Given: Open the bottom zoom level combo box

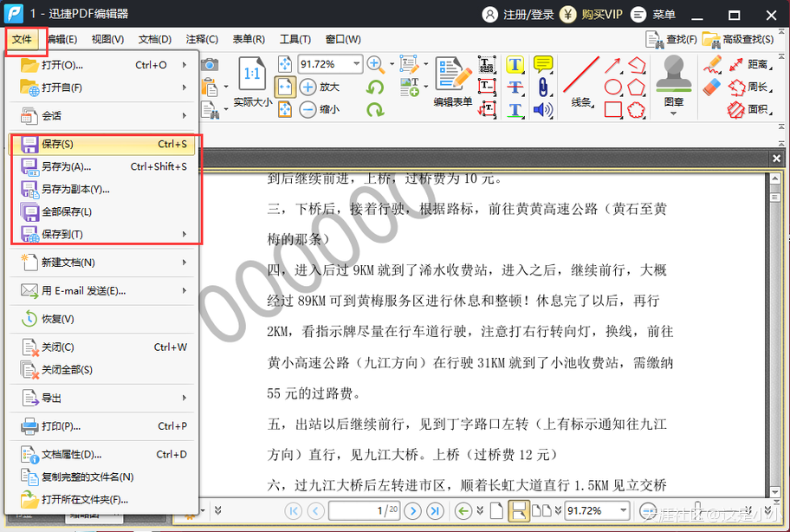Looking at the screenshot, I should click(623, 511).
